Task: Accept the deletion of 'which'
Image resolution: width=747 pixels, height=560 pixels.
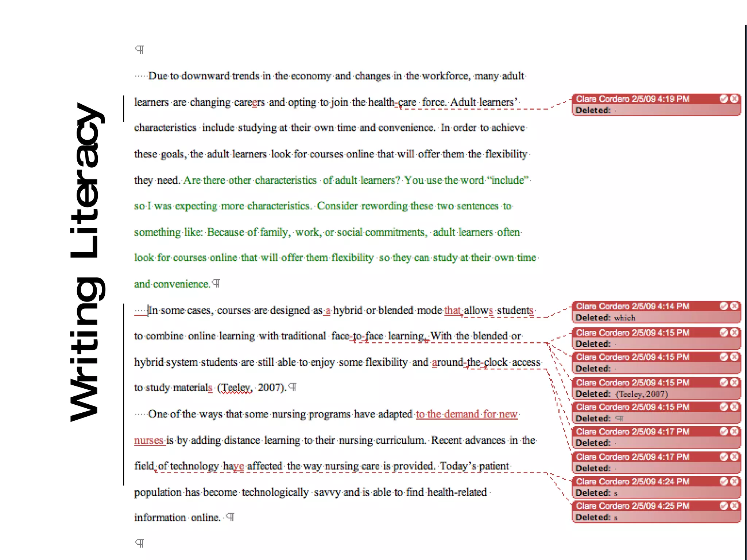Action: [724, 306]
